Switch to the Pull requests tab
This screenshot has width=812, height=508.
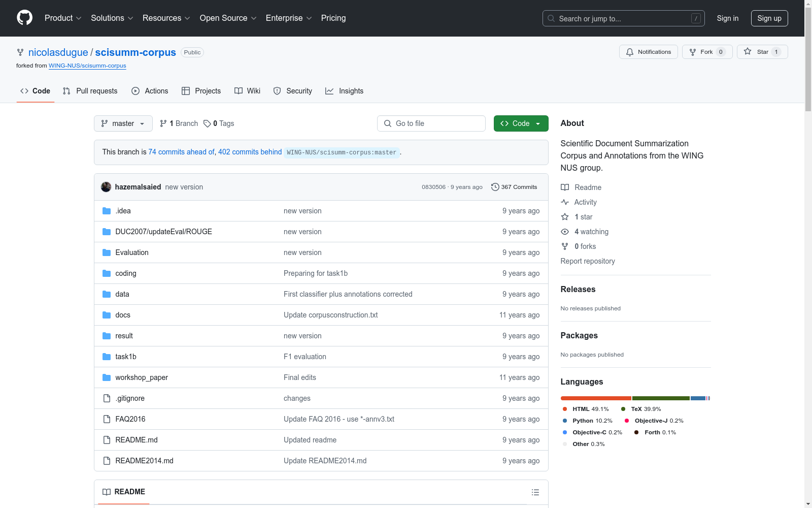coord(90,91)
